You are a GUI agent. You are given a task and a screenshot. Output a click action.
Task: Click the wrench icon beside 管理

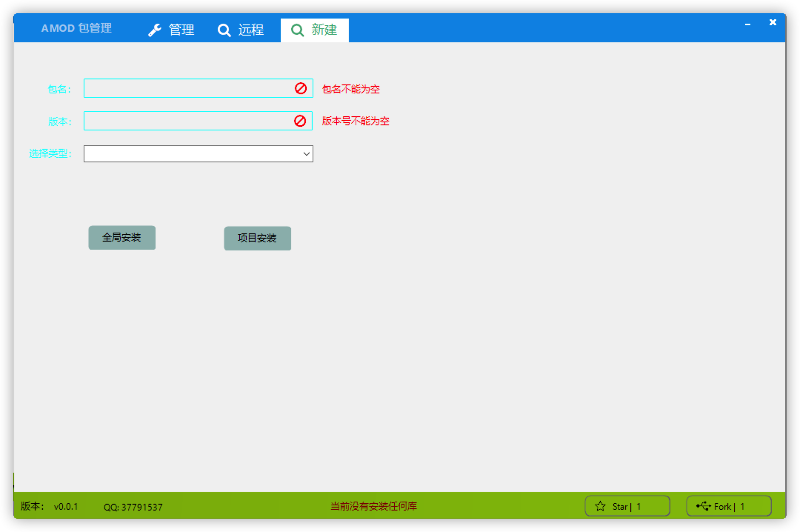[x=154, y=30]
